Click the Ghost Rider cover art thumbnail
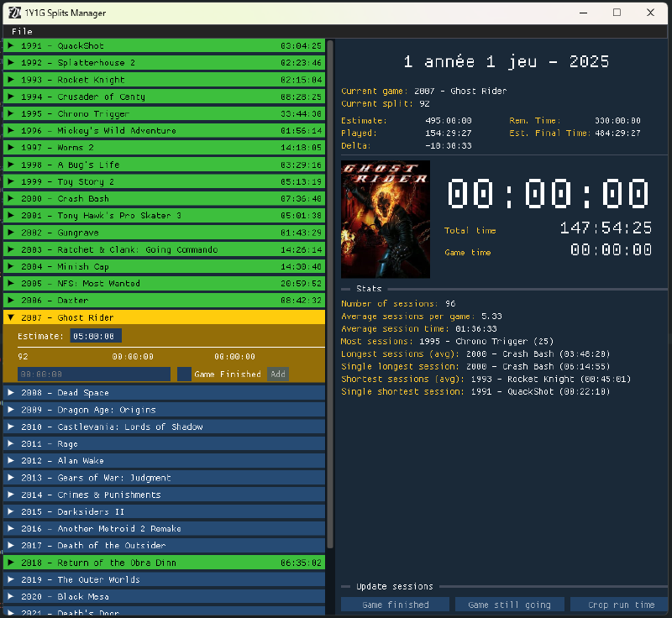The height and width of the screenshot is (618, 672). [x=386, y=219]
